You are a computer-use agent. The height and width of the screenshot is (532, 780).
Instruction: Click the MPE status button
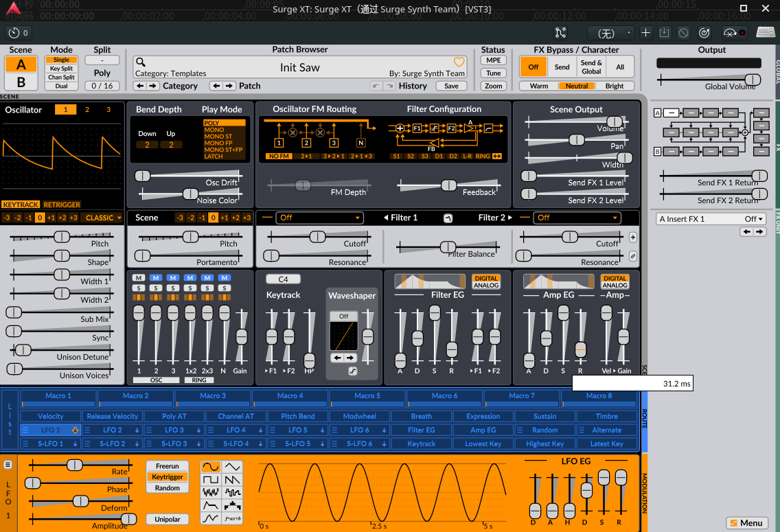(x=493, y=60)
